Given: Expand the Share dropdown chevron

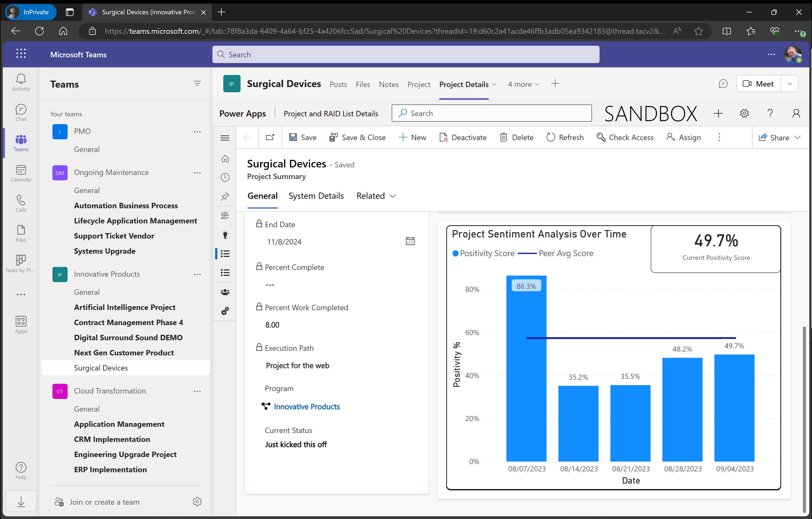Looking at the screenshot, I should [798, 137].
